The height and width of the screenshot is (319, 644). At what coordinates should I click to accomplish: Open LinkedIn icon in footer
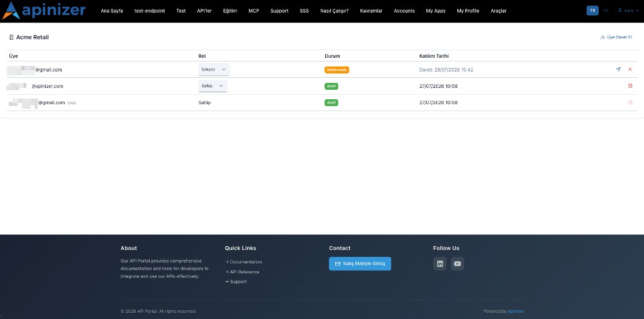[x=440, y=264]
